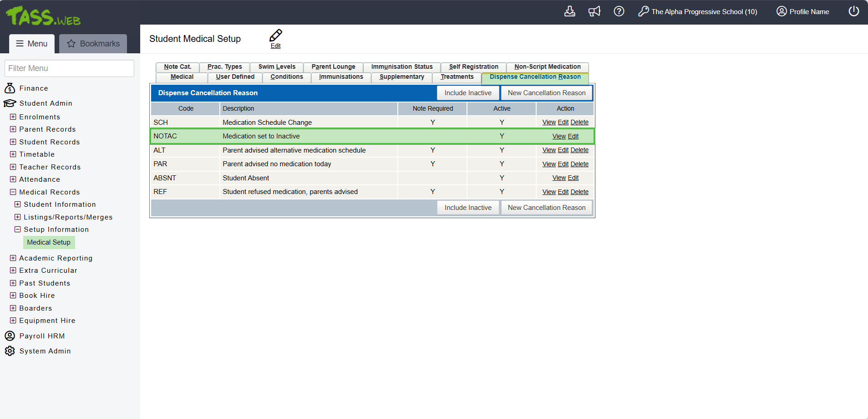Image resolution: width=868 pixels, height=419 pixels.
Task: Expand the Academic Reporting tree node
Action: (x=13, y=258)
